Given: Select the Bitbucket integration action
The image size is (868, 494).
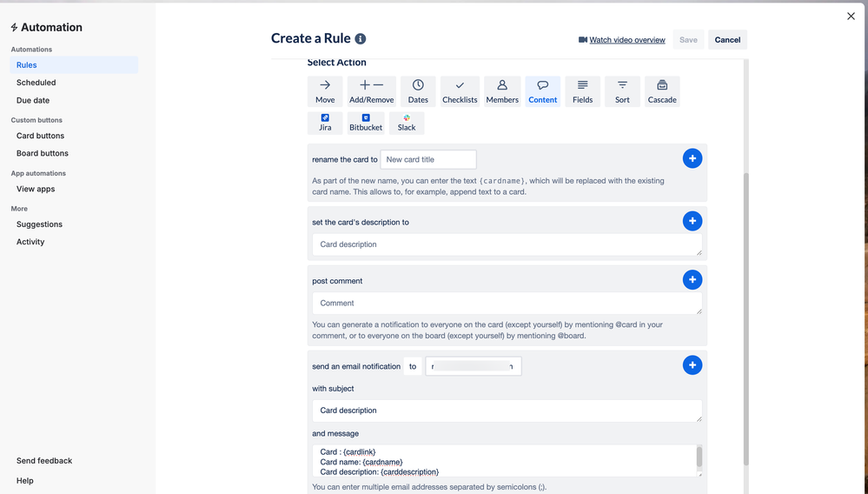Looking at the screenshot, I should click(365, 123).
